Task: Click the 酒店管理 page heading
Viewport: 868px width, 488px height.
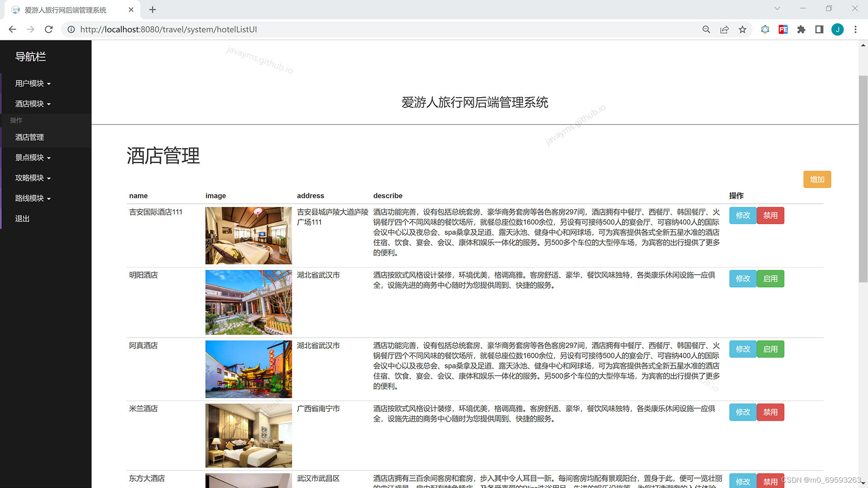Action: (x=163, y=156)
